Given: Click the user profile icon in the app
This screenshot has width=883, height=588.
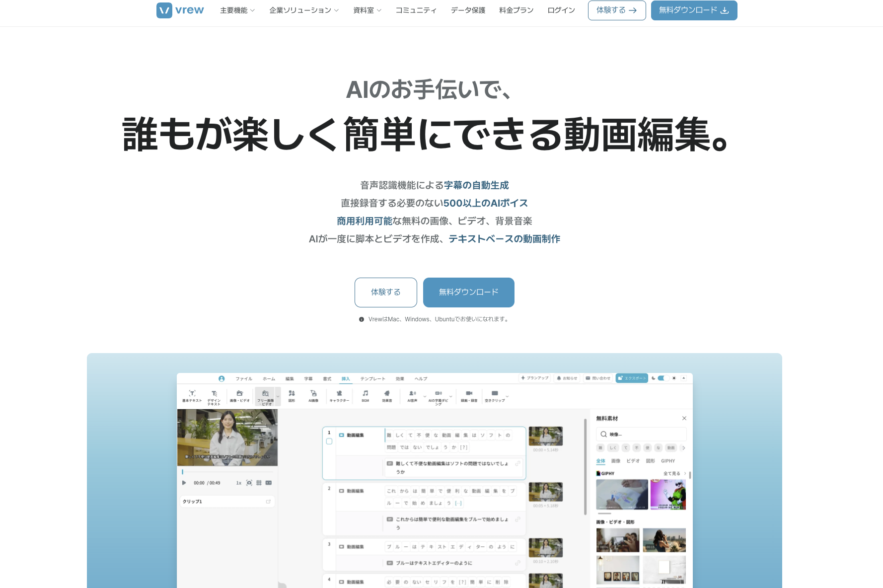Looking at the screenshot, I should [221, 378].
